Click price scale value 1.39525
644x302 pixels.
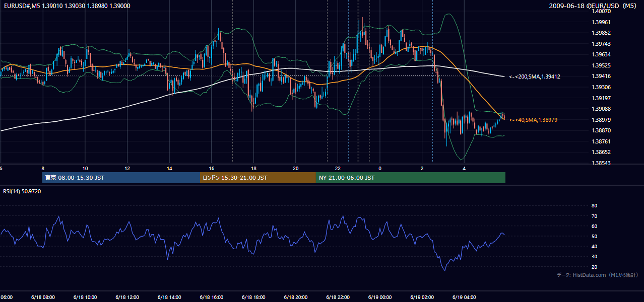tap(602, 65)
